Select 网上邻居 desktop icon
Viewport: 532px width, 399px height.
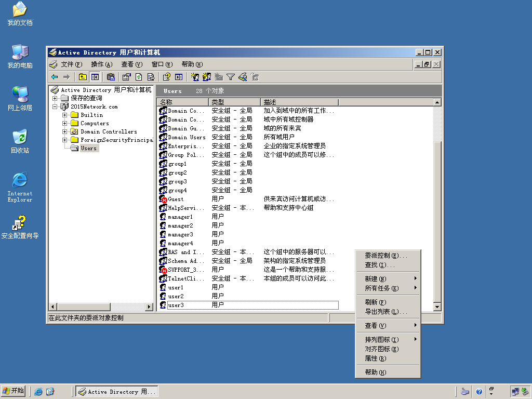[x=20, y=99]
